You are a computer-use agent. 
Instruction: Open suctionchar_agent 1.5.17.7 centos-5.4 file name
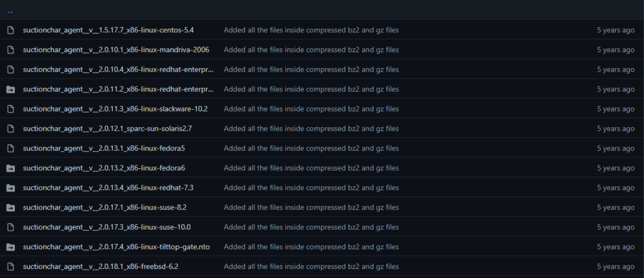(x=109, y=30)
